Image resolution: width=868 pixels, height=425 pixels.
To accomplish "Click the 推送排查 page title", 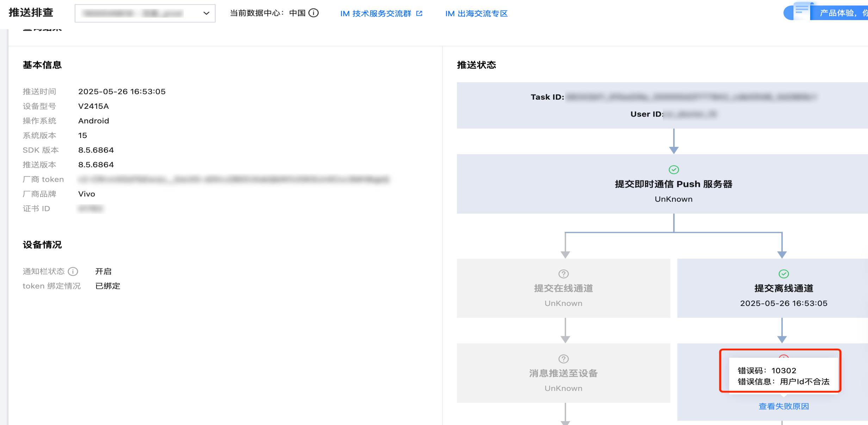I will point(31,13).
